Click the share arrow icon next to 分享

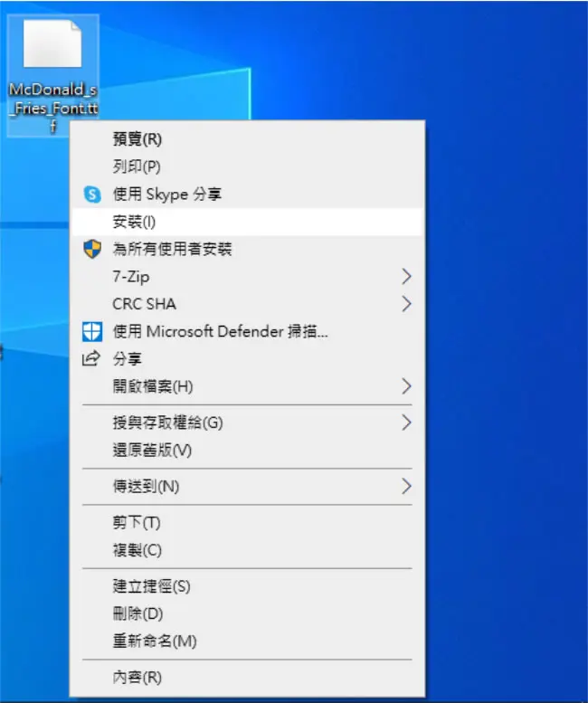pyautogui.click(x=91, y=358)
